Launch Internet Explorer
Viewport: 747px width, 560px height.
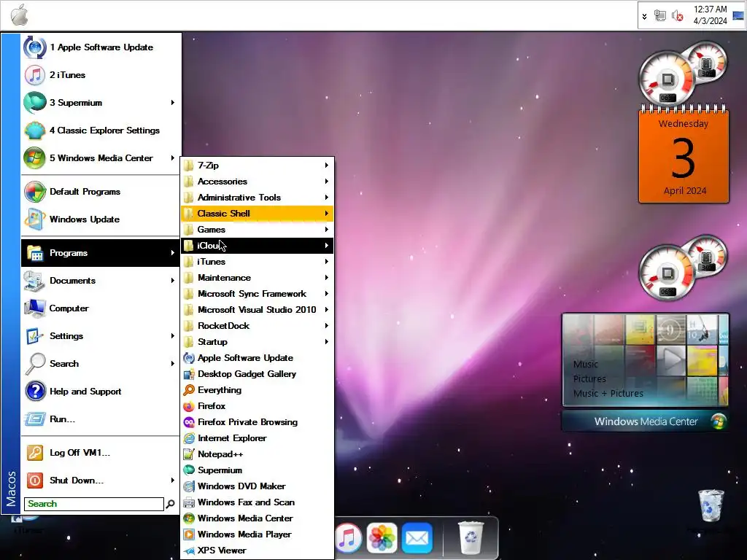click(258, 438)
